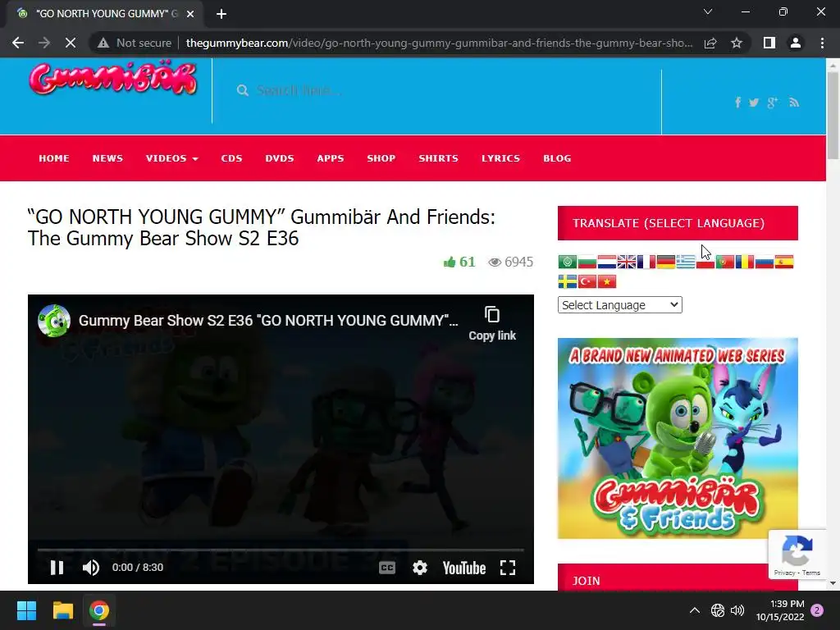Click the thumbs-up like icon
Image resolution: width=840 pixels, height=630 pixels.
tap(450, 262)
